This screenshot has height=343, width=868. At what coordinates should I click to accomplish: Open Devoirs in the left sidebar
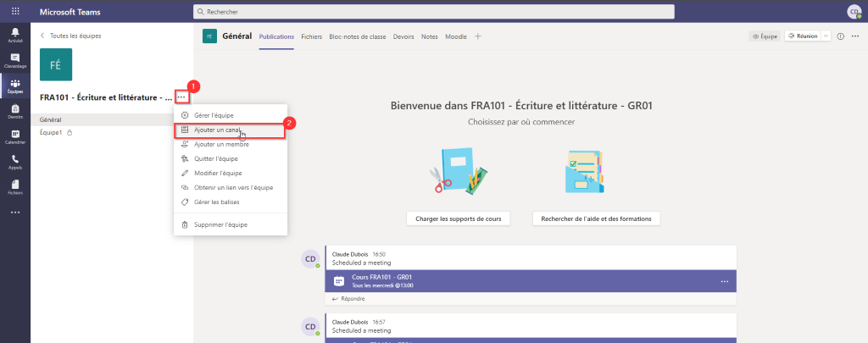[15, 112]
